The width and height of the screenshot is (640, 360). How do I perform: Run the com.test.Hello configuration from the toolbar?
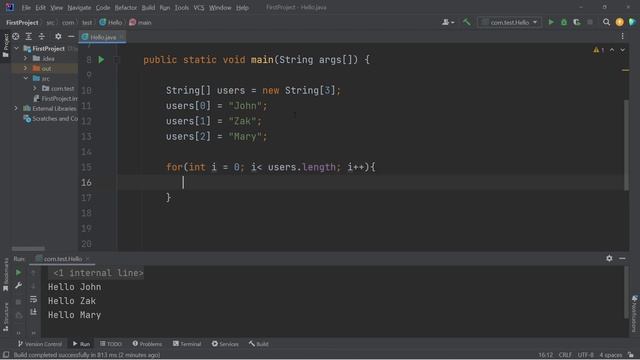tap(551, 22)
